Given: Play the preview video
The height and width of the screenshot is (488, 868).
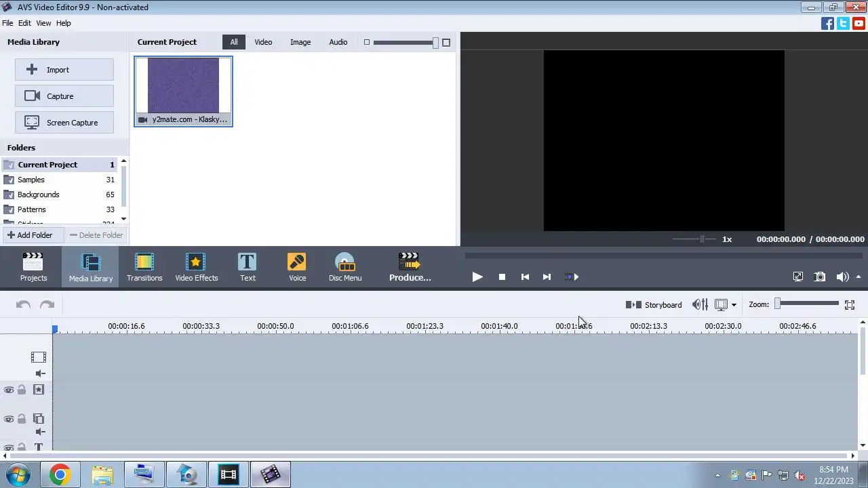Looking at the screenshot, I should point(477,277).
